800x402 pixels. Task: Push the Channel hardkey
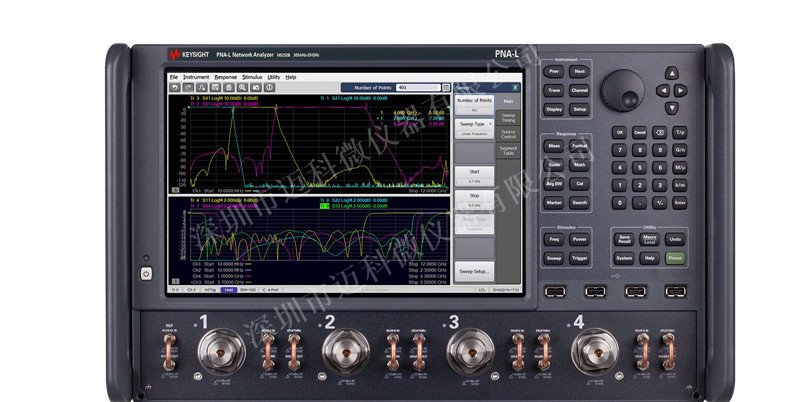pyautogui.click(x=580, y=90)
